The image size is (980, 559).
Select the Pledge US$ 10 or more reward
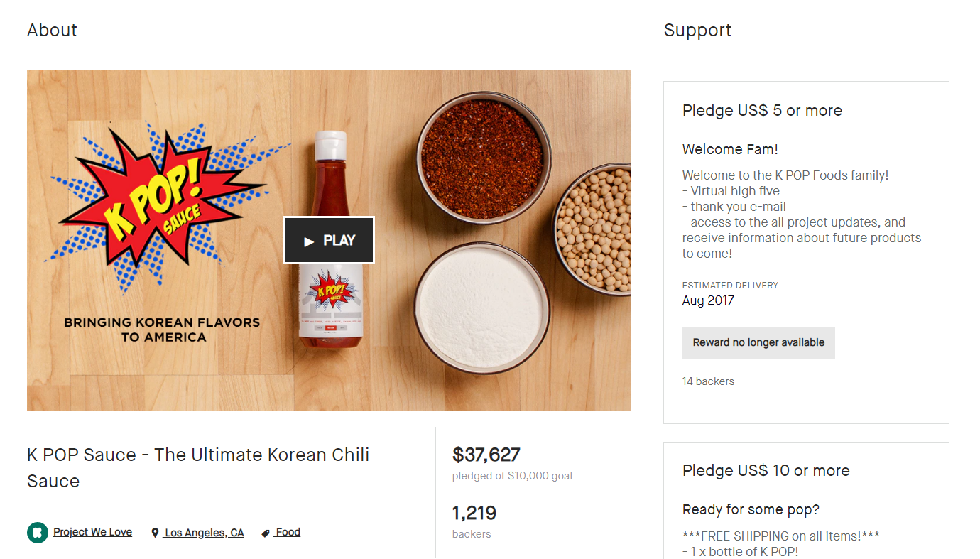(806, 500)
